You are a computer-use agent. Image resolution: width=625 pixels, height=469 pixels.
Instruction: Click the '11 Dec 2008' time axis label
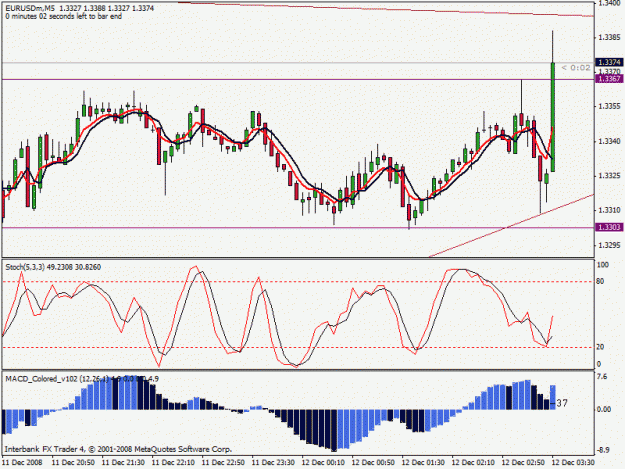pos(22,463)
